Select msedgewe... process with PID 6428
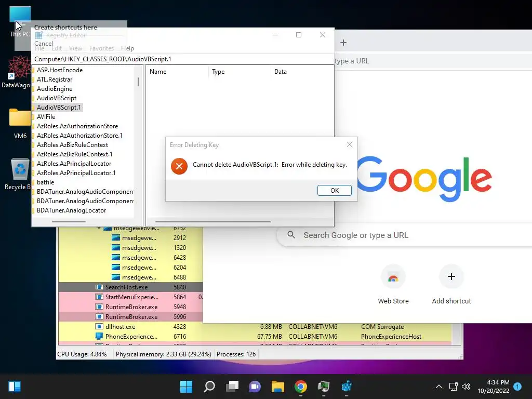The image size is (532, 399). [130, 258]
